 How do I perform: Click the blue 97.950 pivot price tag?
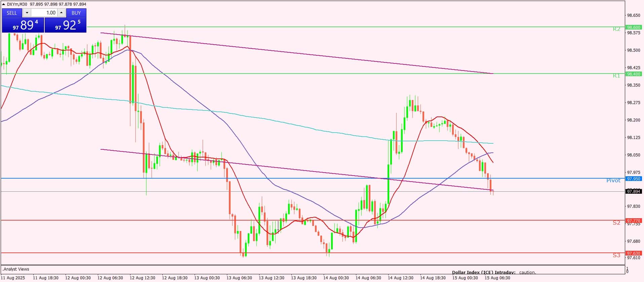[633, 179]
